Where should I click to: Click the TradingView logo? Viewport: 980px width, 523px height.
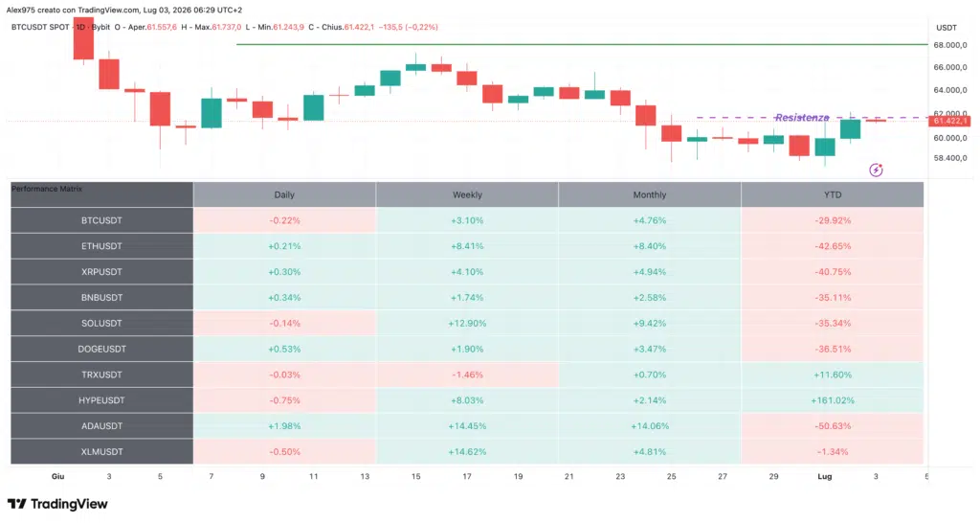click(x=57, y=504)
